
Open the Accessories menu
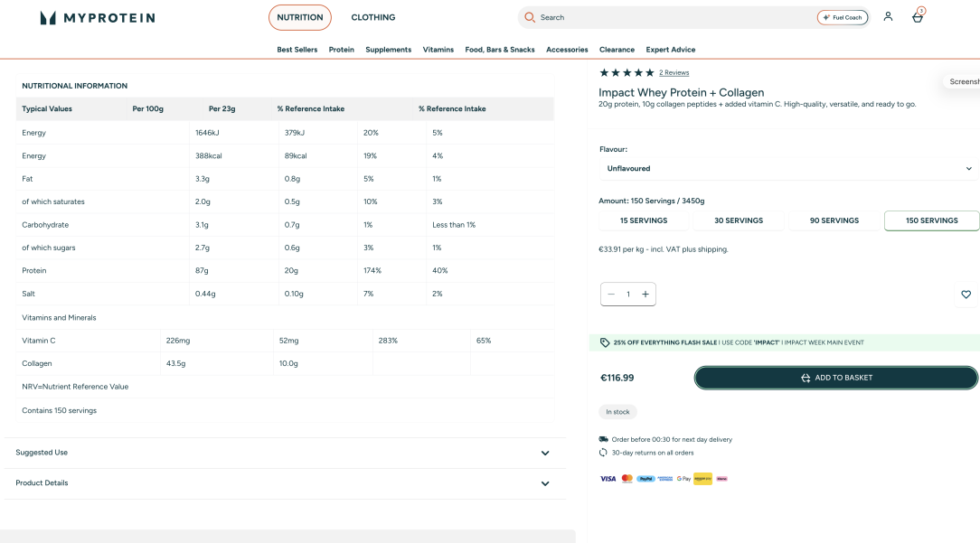click(x=567, y=50)
